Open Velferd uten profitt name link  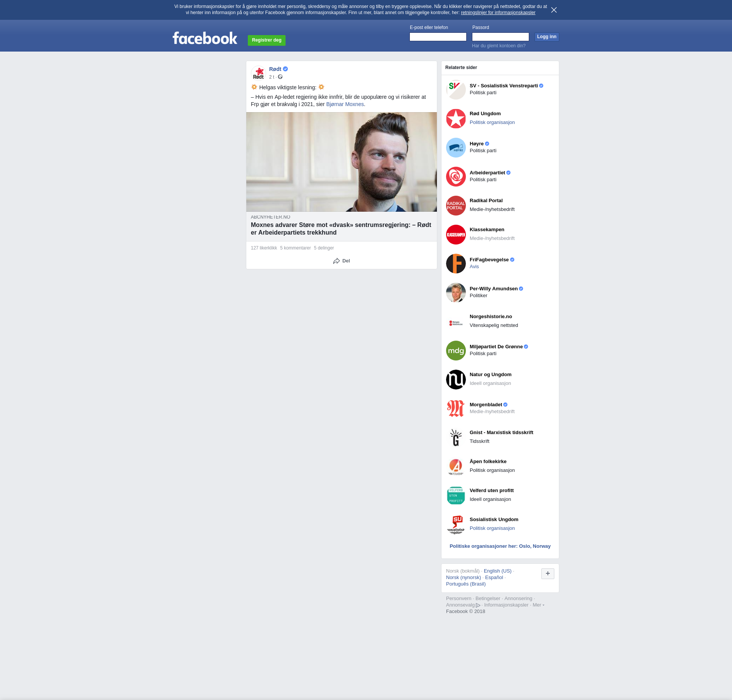point(491,491)
